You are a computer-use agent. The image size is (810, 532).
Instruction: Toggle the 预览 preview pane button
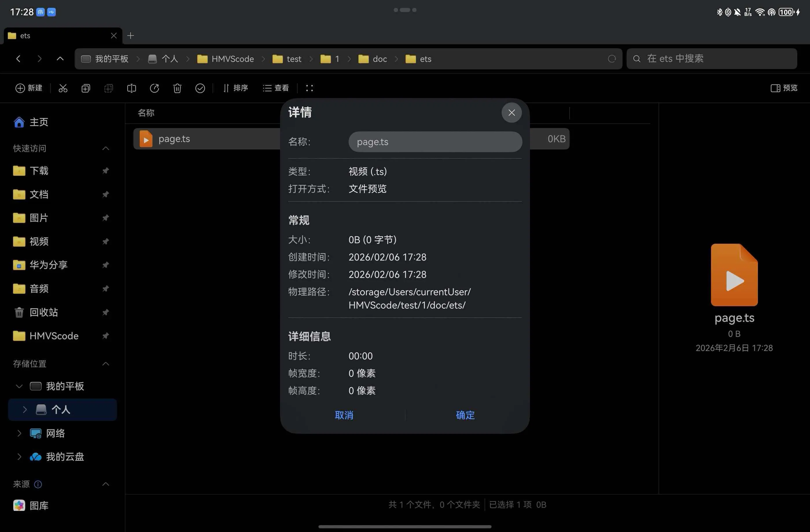pos(784,88)
